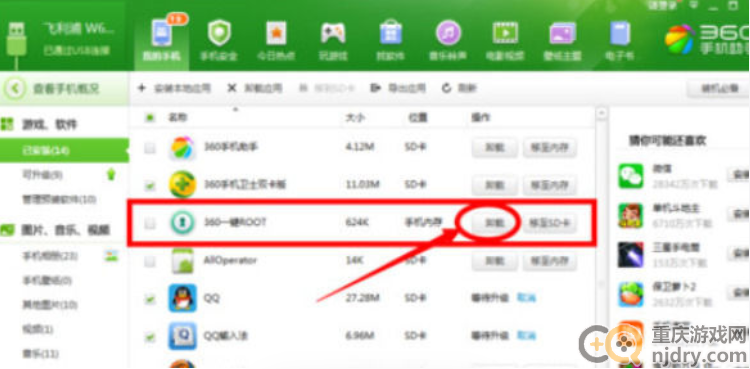Click 卸载应用 X toolbar item

(x=254, y=88)
